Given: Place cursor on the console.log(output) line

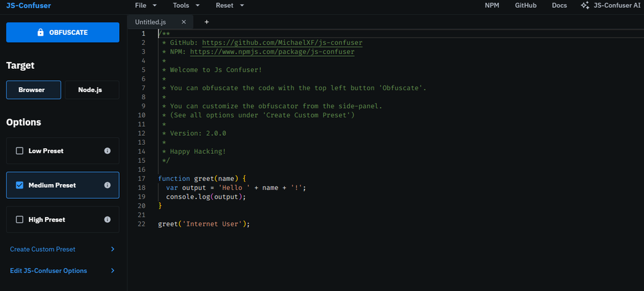Looking at the screenshot, I should tap(206, 196).
